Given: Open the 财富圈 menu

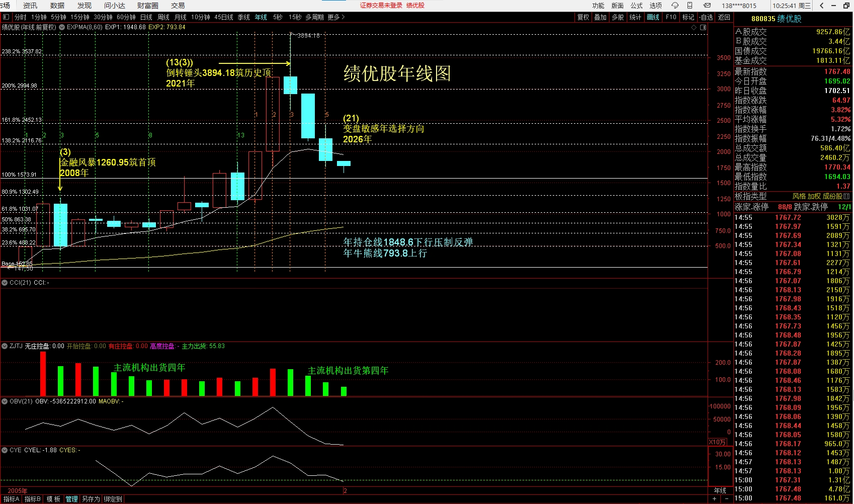Looking at the screenshot, I should [148, 6].
